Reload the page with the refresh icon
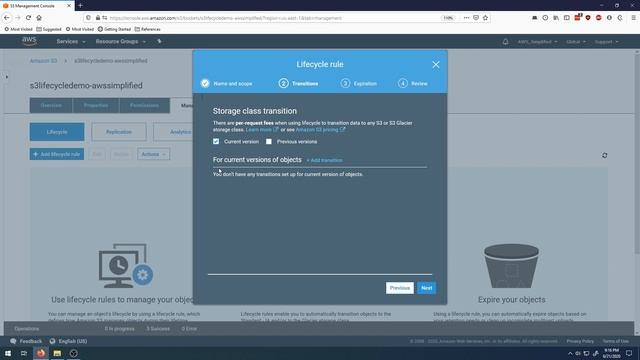This screenshot has width=640, height=360. click(x=28, y=18)
